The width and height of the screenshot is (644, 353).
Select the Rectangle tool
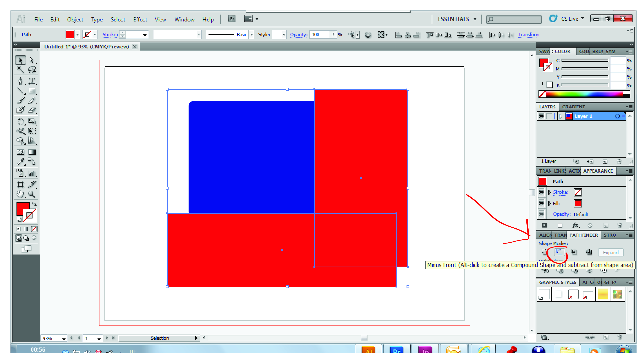coord(32,91)
